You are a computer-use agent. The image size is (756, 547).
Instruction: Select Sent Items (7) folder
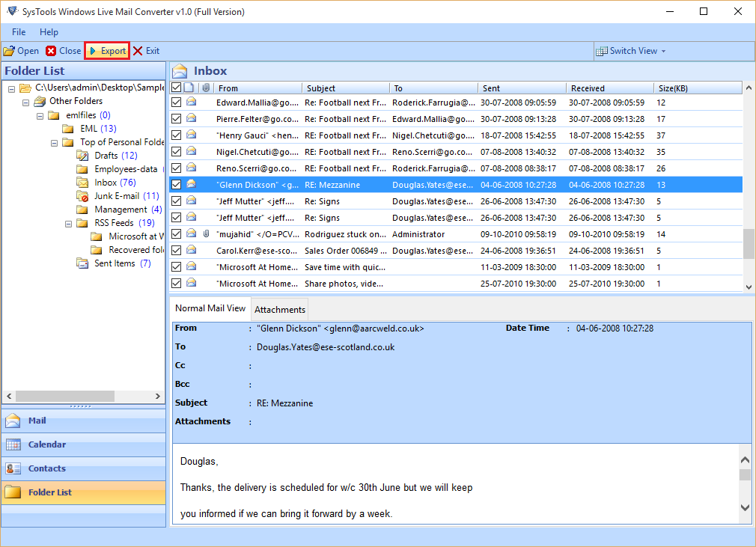click(x=123, y=263)
